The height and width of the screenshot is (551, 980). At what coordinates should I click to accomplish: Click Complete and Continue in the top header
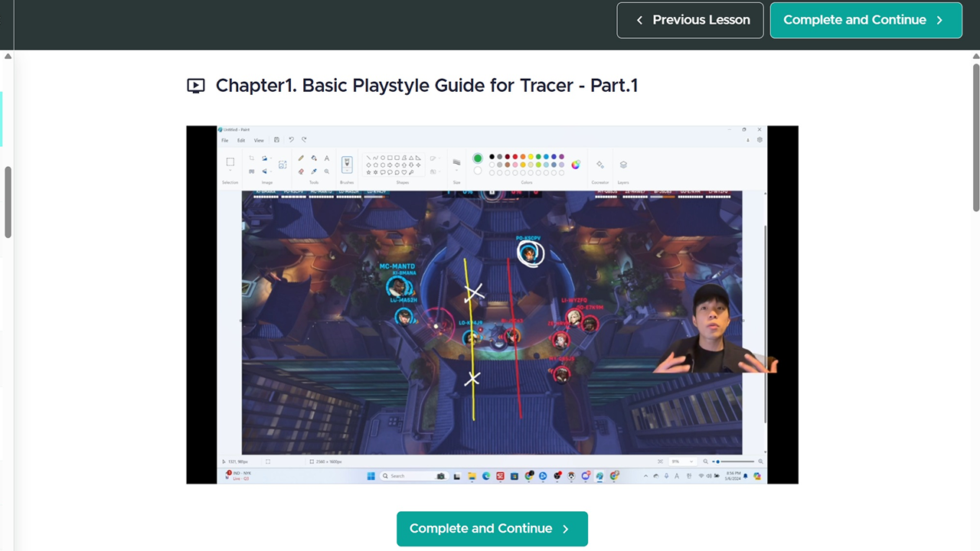pos(866,20)
